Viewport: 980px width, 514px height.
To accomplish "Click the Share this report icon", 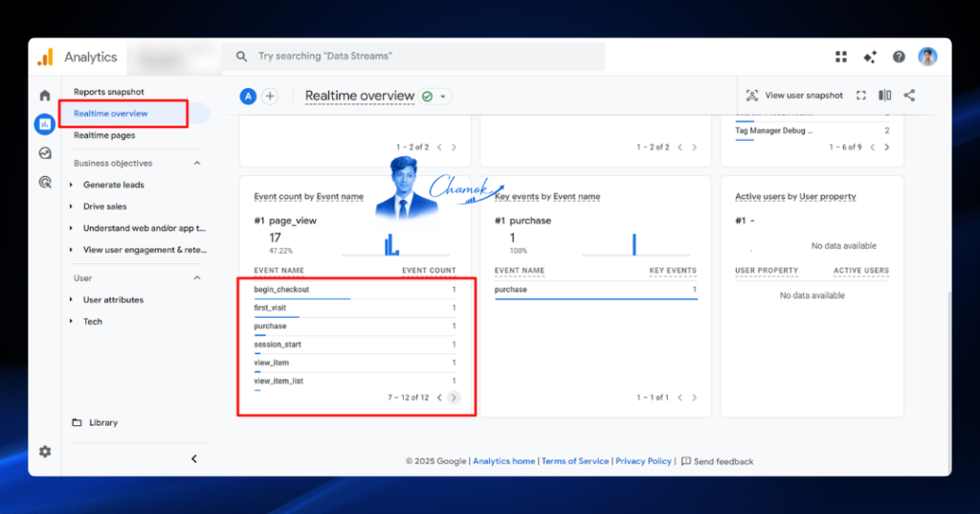I will (909, 95).
